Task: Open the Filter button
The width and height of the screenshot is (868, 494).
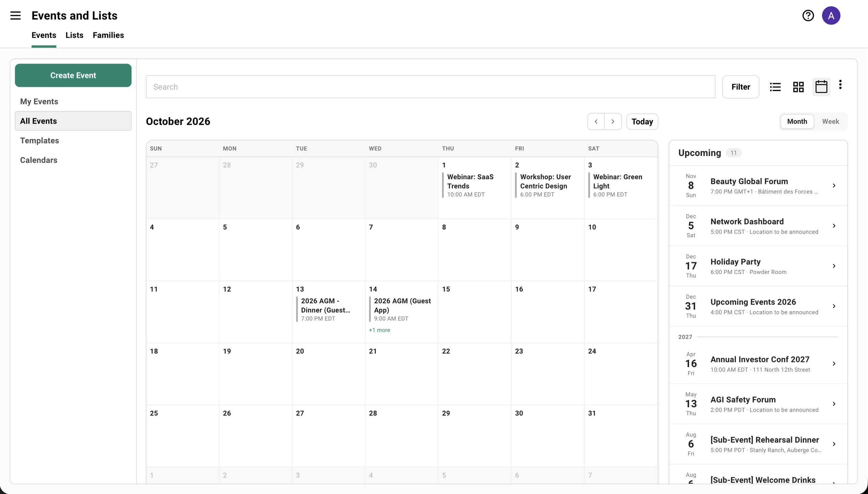Action: tap(741, 87)
